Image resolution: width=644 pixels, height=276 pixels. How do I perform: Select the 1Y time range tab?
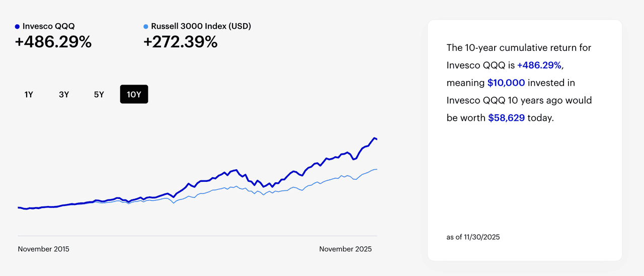coord(29,94)
